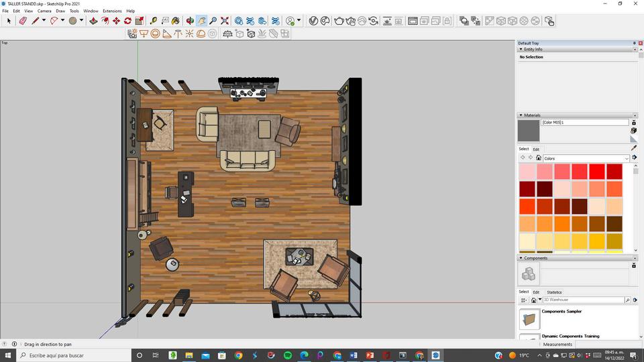Select the Eraser tool
Image resolution: width=644 pixels, height=362 pixels.
[x=22, y=21]
